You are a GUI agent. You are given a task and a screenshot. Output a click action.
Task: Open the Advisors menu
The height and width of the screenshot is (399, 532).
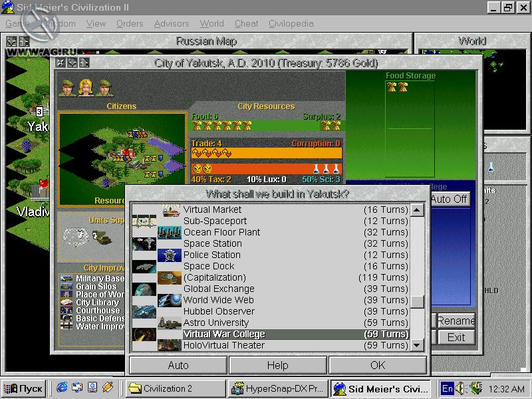(172, 23)
